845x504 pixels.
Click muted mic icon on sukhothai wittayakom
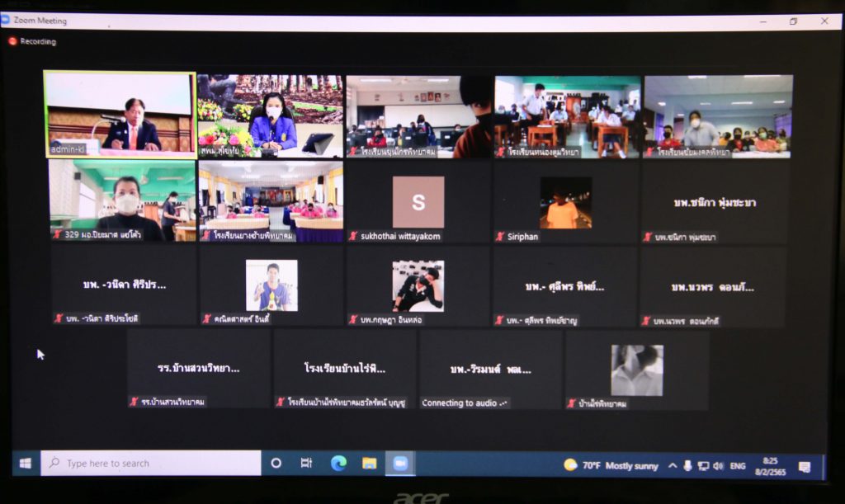coord(353,237)
